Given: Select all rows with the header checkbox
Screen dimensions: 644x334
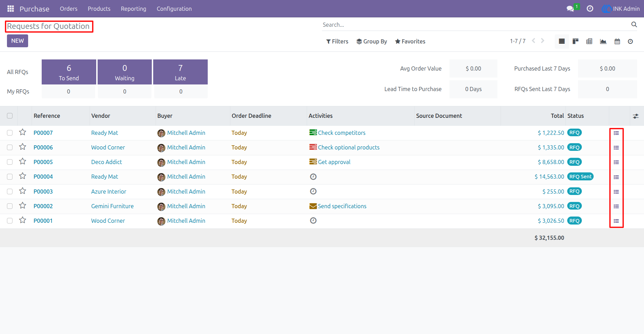Looking at the screenshot, I should 10,116.
